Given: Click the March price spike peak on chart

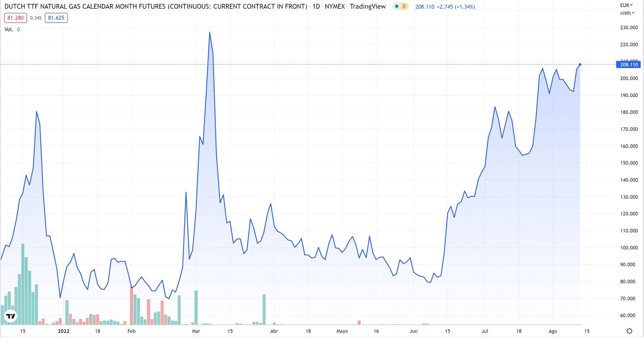Looking at the screenshot, I should pos(210,32).
